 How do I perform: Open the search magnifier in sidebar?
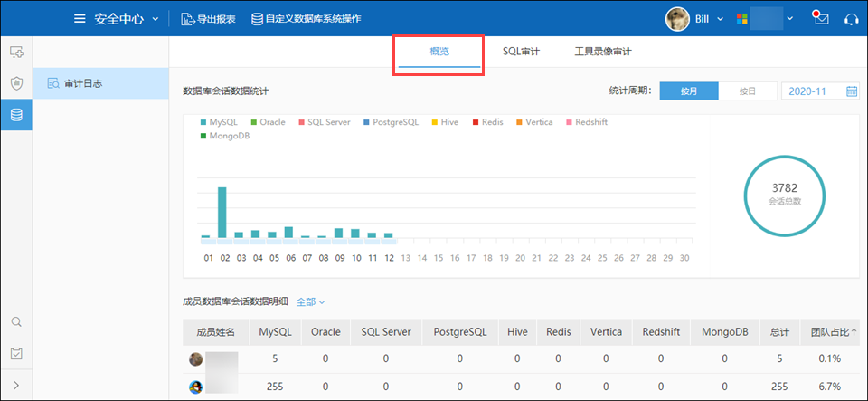coord(16,321)
